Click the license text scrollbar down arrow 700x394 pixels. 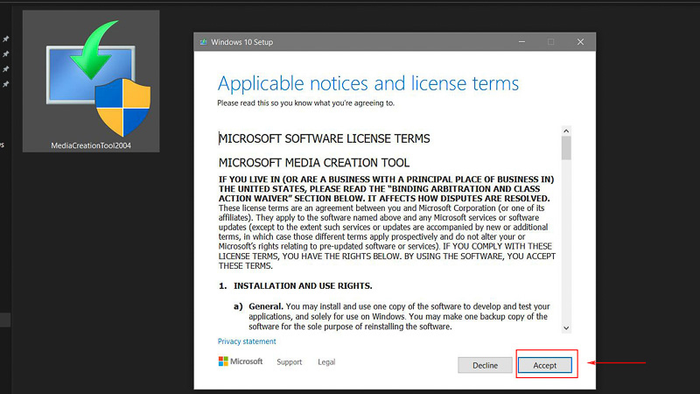[566, 328]
